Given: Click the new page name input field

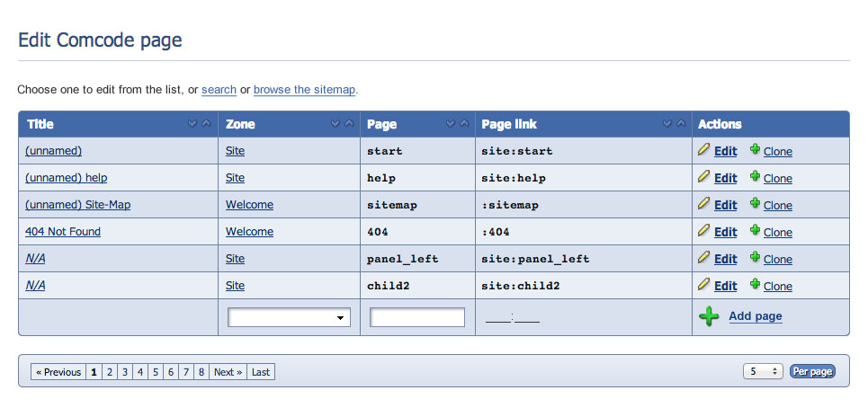Looking at the screenshot, I should [417, 317].
